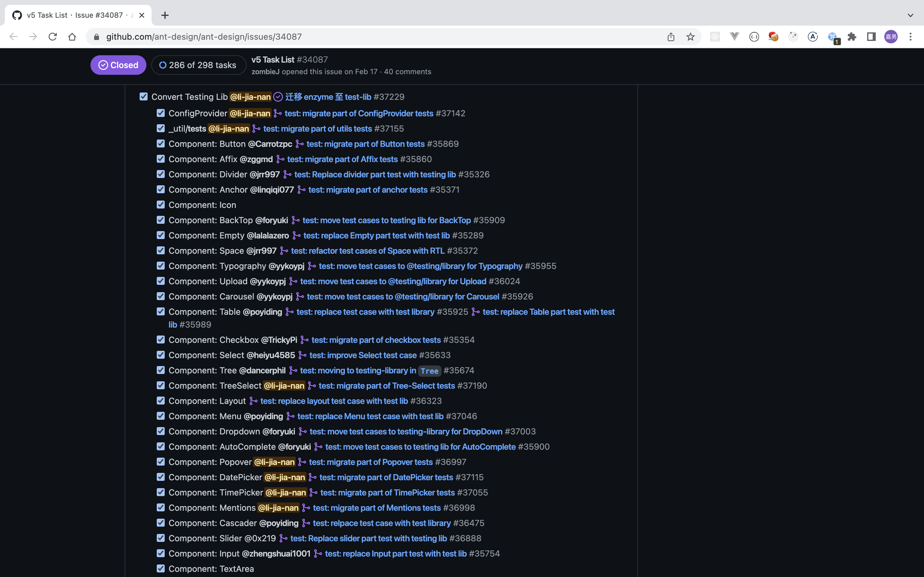Uncheck the Component: Icon task
Image resolution: width=924 pixels, height=577 pixels.
tap(160, 205)
